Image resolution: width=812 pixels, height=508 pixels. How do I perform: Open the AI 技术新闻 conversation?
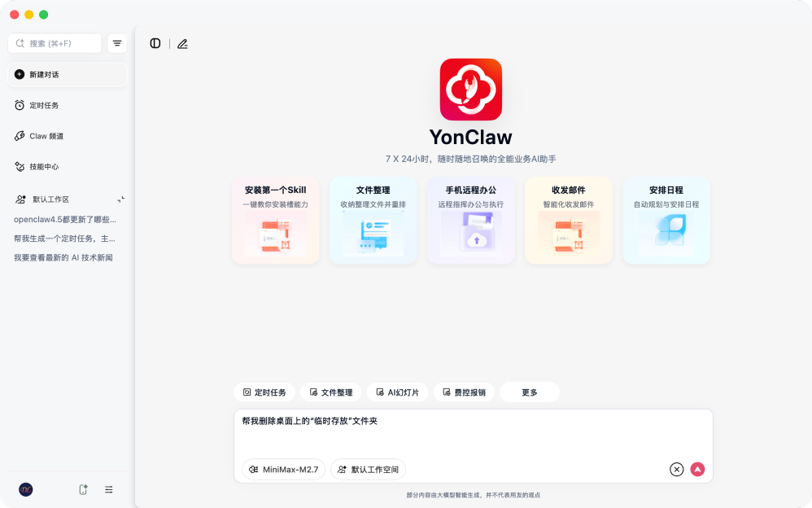pos(63,257)
